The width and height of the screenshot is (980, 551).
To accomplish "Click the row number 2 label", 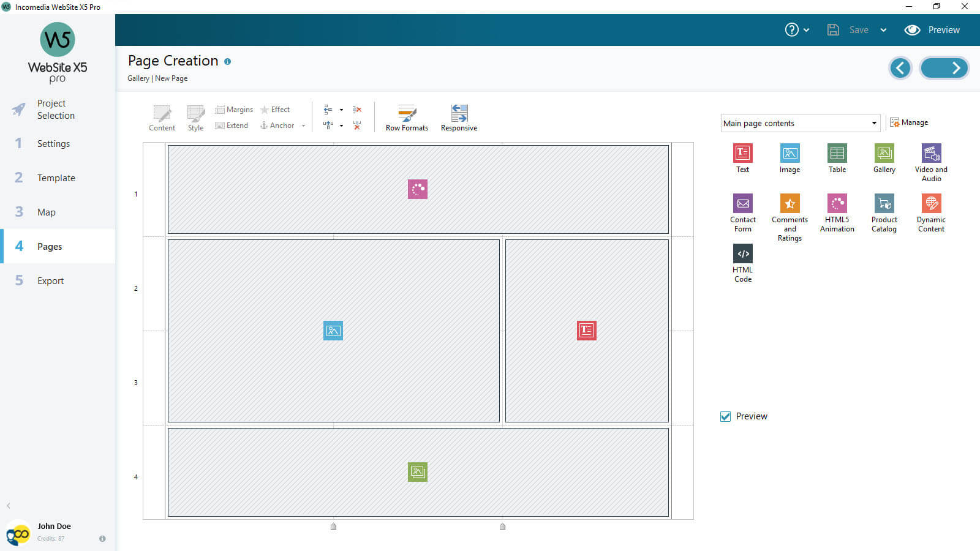I will (x=136, y=288).
